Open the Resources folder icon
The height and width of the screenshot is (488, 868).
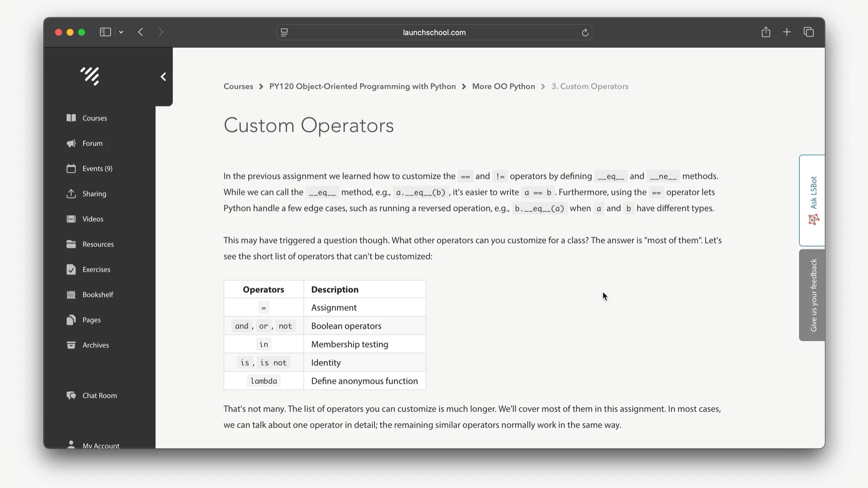pos(71,244)
